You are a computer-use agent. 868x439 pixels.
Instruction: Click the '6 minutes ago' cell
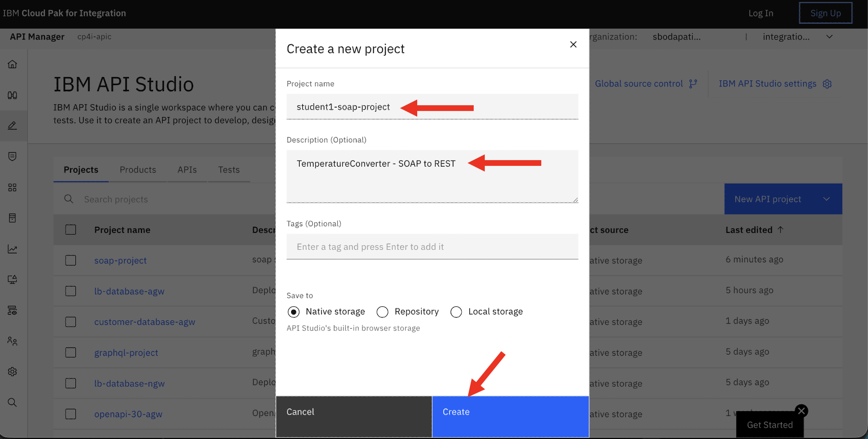[x=754, y=259]
